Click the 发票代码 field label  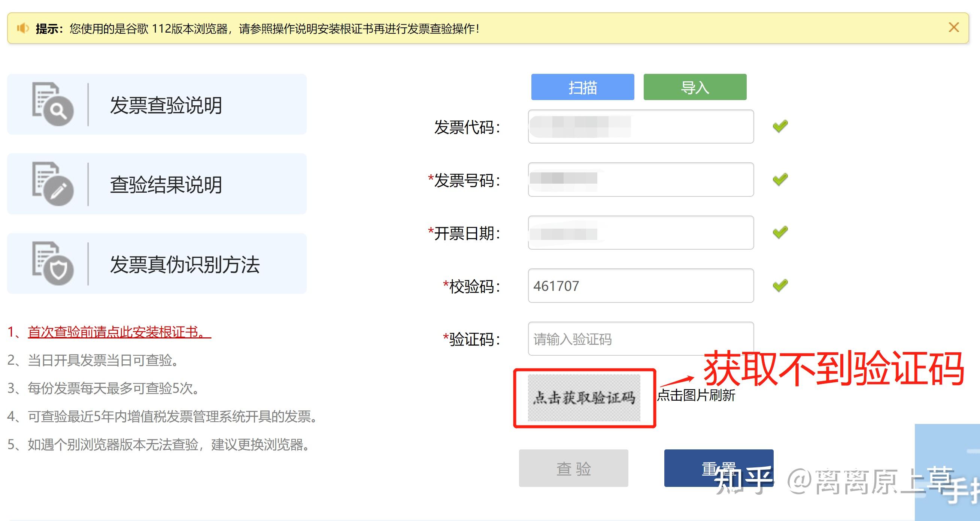click(467, 127)
